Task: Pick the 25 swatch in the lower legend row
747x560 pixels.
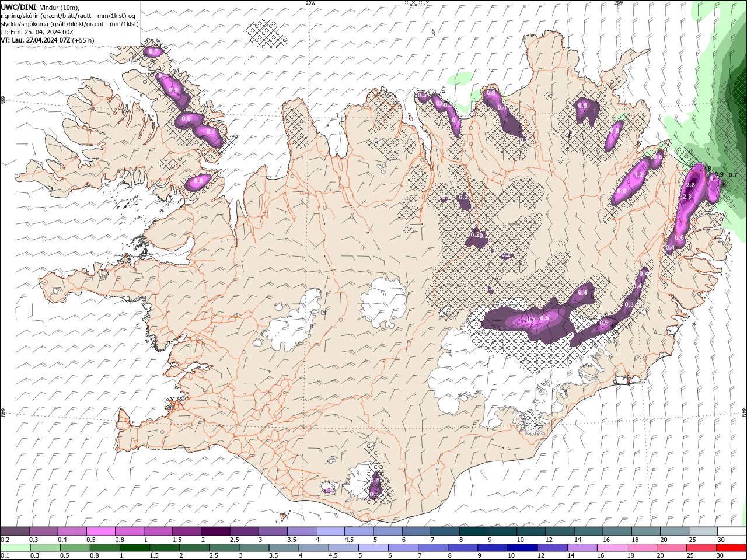Action: (700, 548)
